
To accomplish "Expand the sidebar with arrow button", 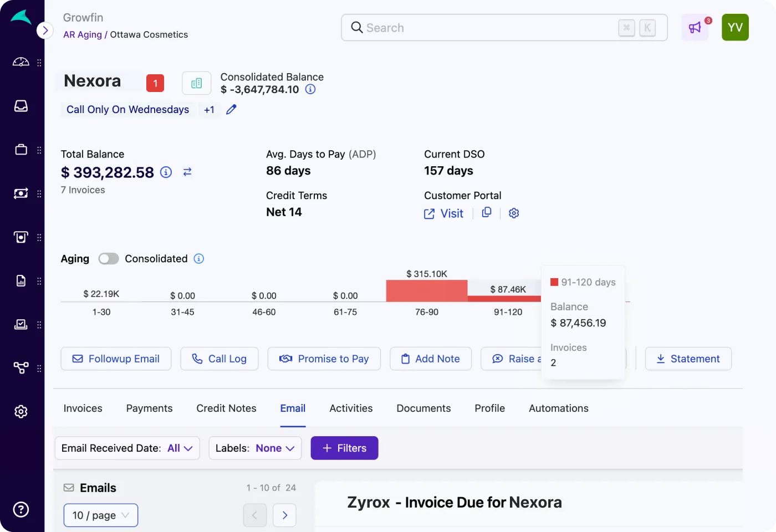I will coord(45,30).
